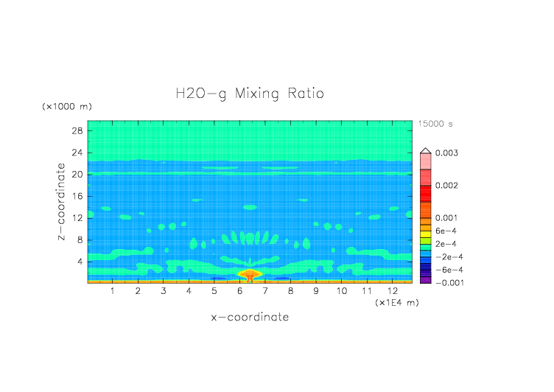Click the "(×1000 m)" unit label
Viewport: 554px width, 392px height.
point(63,107)
